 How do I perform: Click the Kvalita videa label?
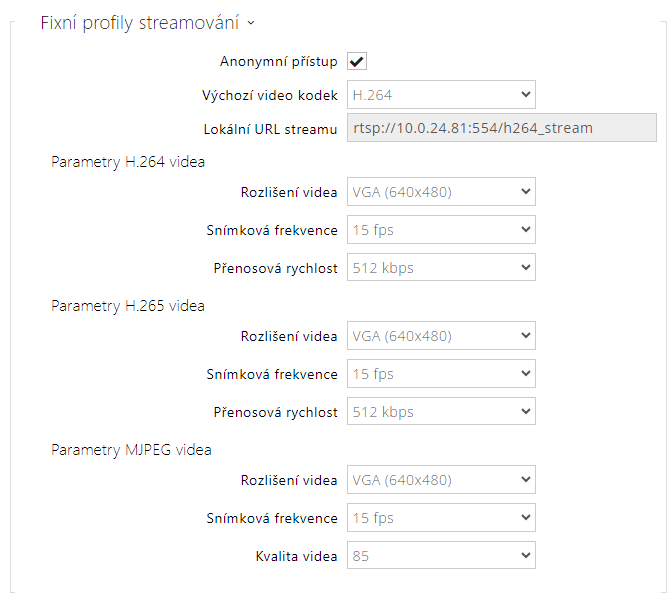(296, 556)
